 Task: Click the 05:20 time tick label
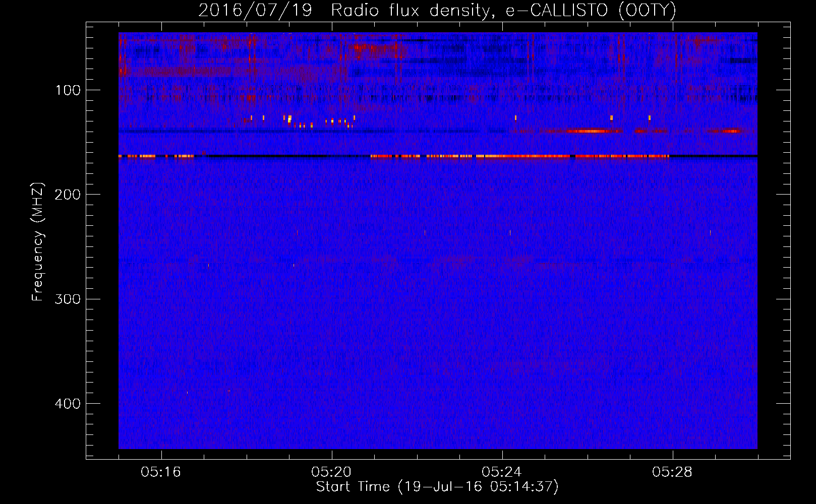(x=331, y=472)
